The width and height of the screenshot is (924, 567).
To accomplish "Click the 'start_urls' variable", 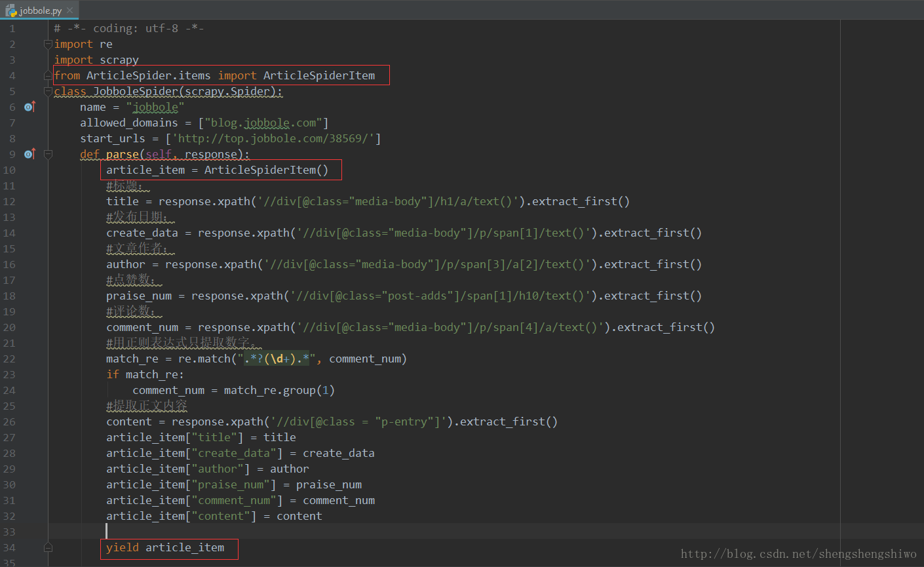I will [x=113, y=138].
